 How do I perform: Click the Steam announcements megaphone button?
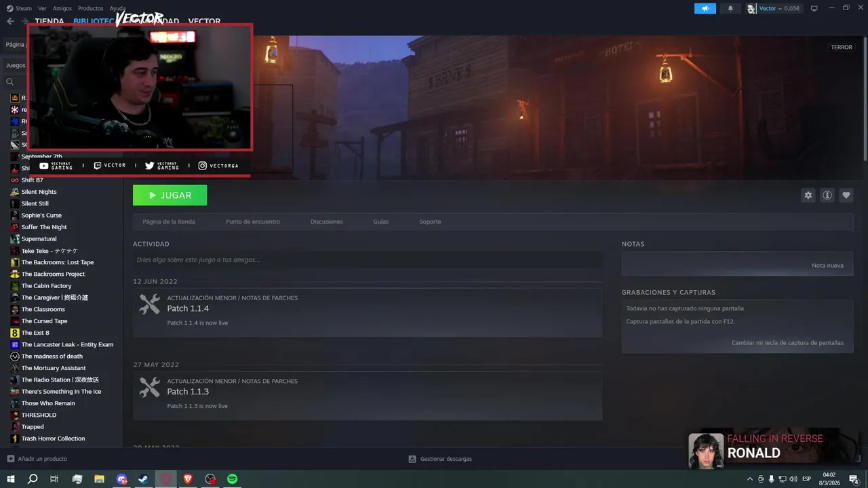705,9
